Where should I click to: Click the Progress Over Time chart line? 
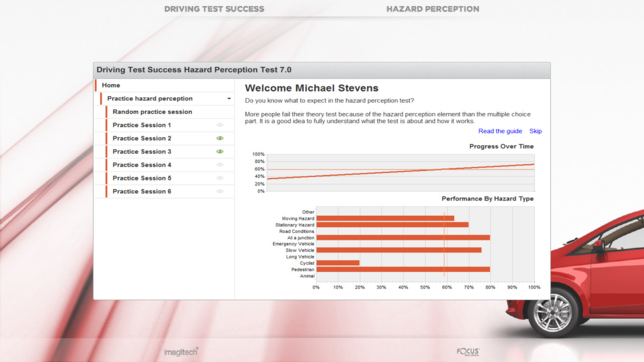tap(401, 172)
